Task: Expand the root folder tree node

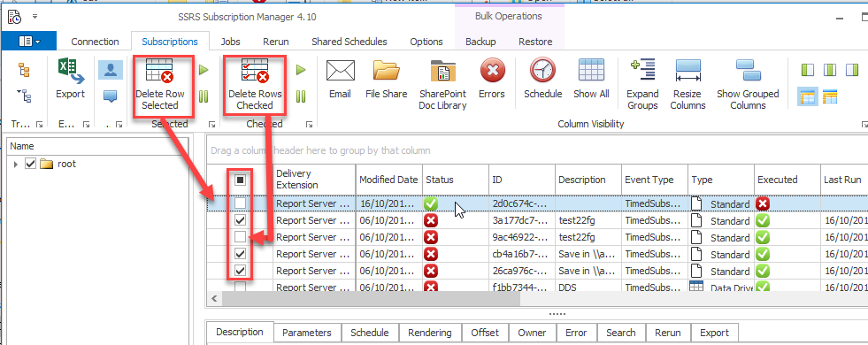Action: pyautogui.click(x=16, y=165)
